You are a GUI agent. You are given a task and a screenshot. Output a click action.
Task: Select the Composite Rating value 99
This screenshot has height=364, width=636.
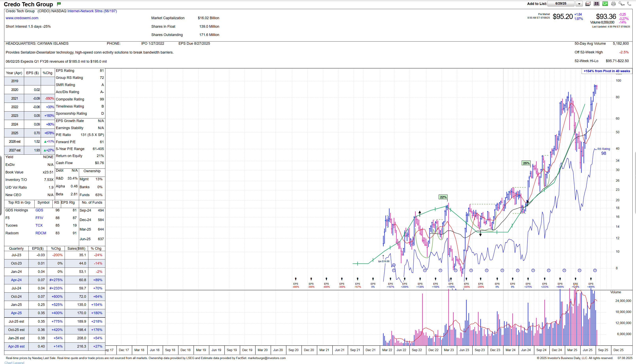tap(102, 99)
